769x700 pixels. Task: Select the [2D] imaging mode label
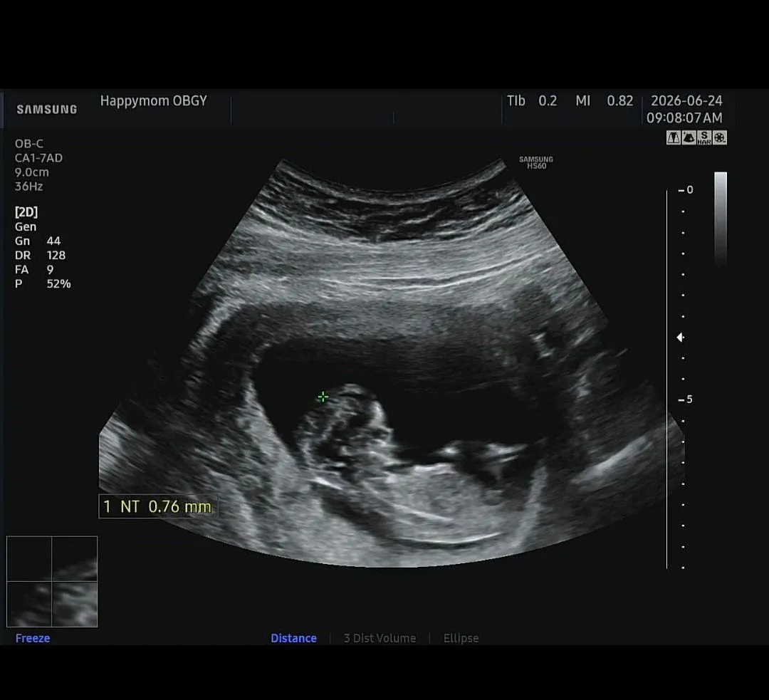[x=26, y=212]
